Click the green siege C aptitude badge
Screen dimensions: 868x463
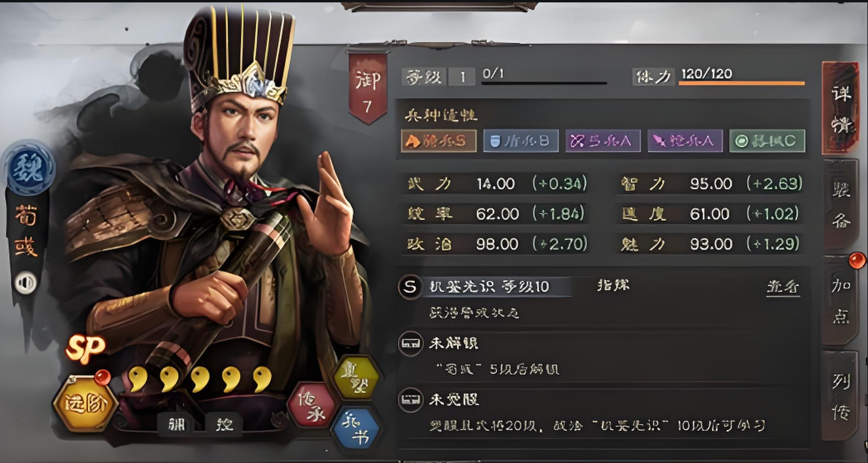pyautogui.click(x=767, y=141)
